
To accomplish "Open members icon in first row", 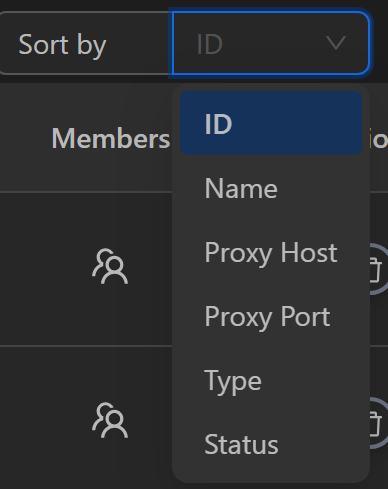I will [x=110, y=267].
